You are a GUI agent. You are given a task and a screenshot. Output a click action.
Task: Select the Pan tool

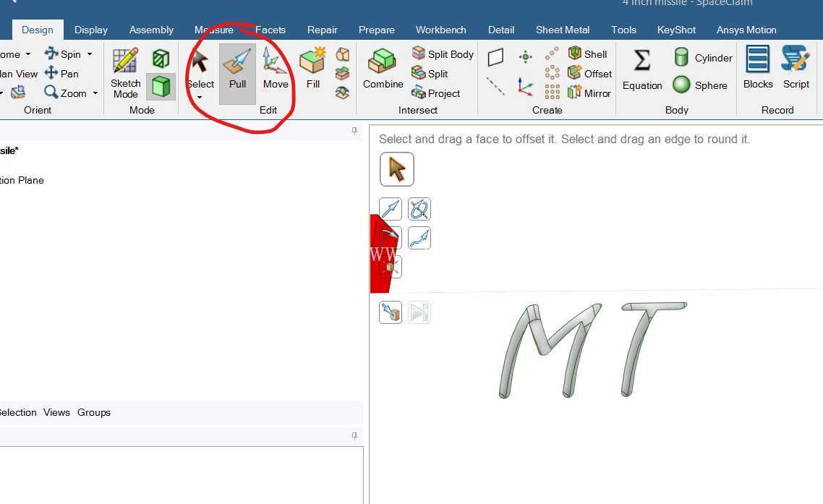tap(62, 74)
